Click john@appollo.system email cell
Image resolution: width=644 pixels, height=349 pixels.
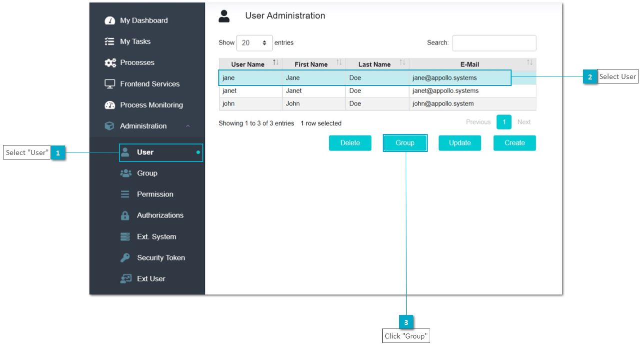pos(443,104)
